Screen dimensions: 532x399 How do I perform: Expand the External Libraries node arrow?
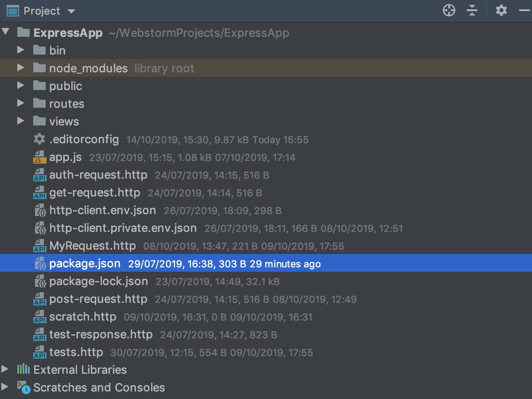click(4, 369)
